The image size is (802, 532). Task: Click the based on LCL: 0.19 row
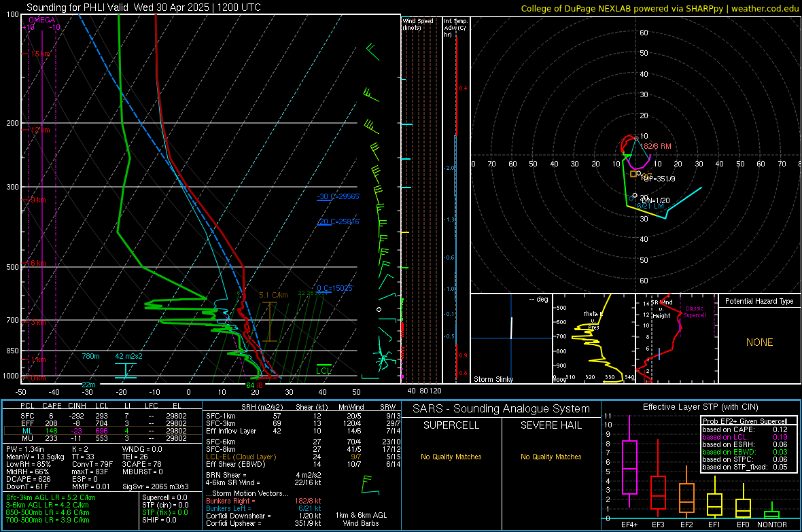point(745,437)
